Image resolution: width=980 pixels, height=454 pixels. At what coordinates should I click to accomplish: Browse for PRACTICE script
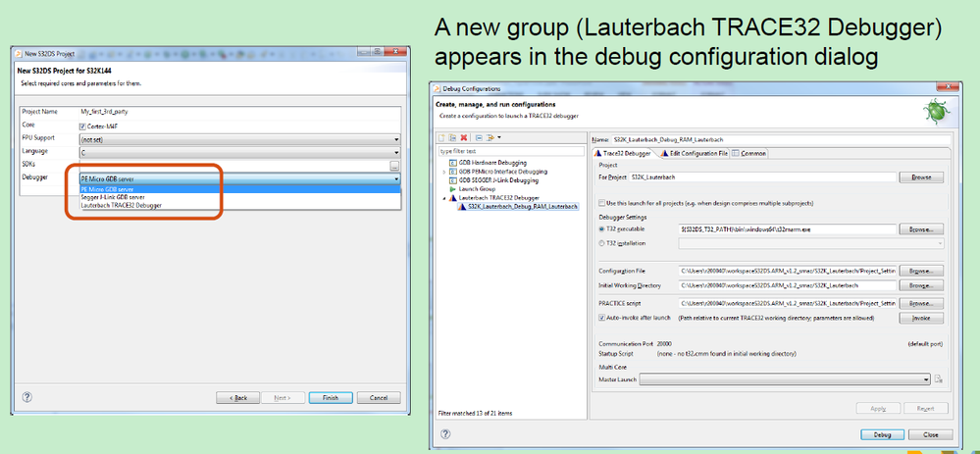coord(921,304)
